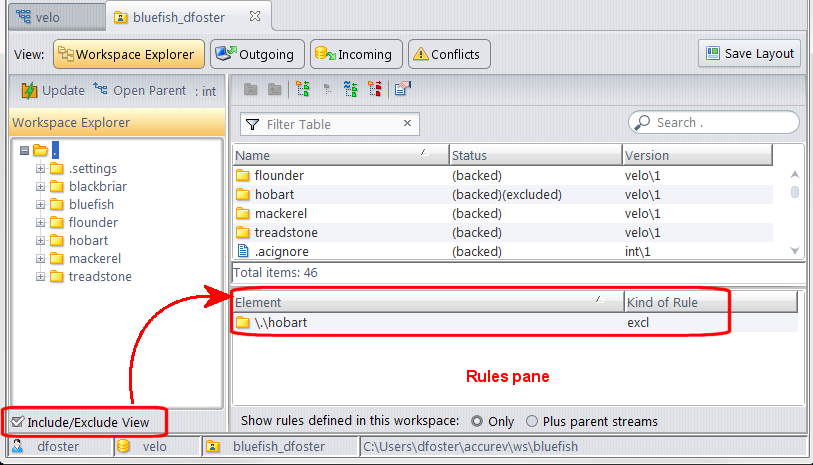Expand the bluefish folder
The width and height of the screenshot is (813, 465).
pos(40,204)
